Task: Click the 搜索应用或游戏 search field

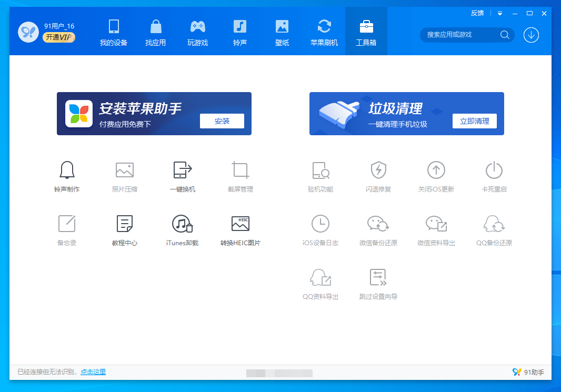Action: click(461, 35)
